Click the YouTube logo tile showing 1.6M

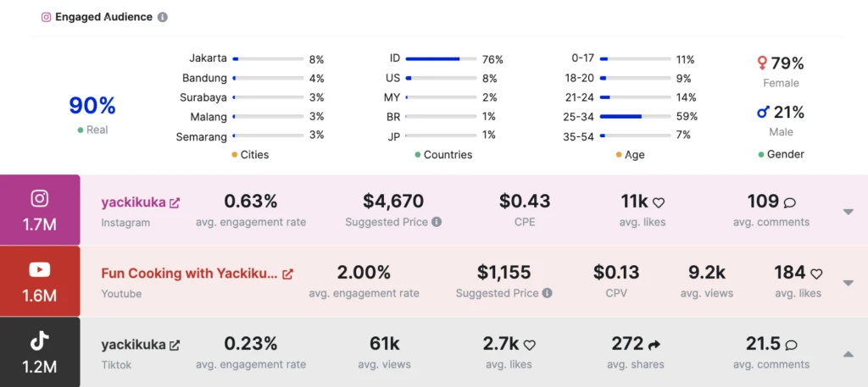[x=40, y=281]
